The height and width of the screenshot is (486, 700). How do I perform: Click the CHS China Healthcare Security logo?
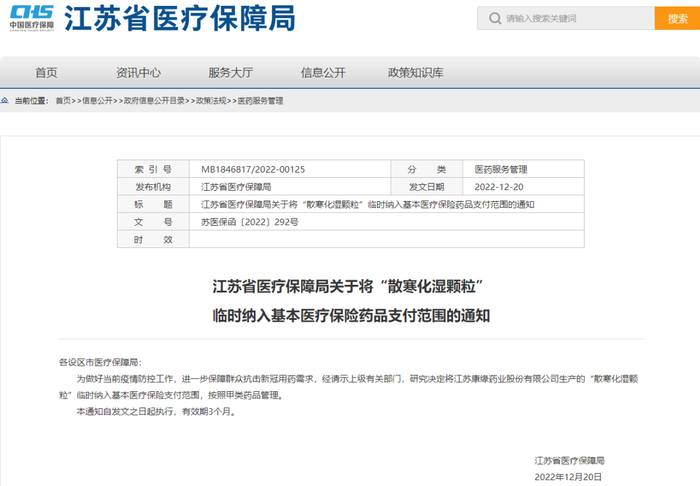(x=32, y=18)
